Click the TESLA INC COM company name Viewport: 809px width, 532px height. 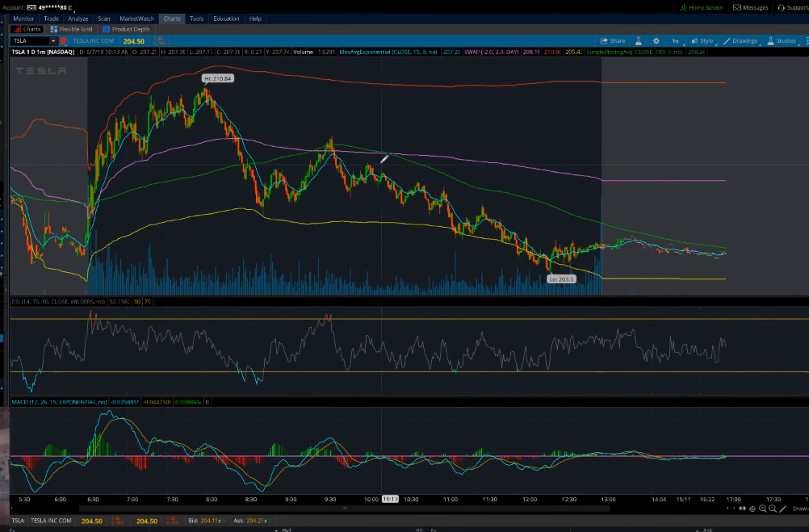(94, 40)
